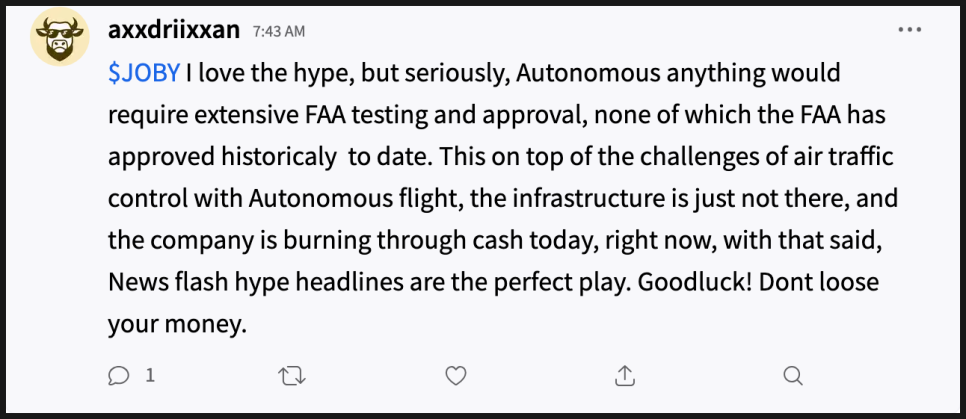Repost this $JOBY message
966x419 pixels.
pyautogui.click(x=290, y=375)
